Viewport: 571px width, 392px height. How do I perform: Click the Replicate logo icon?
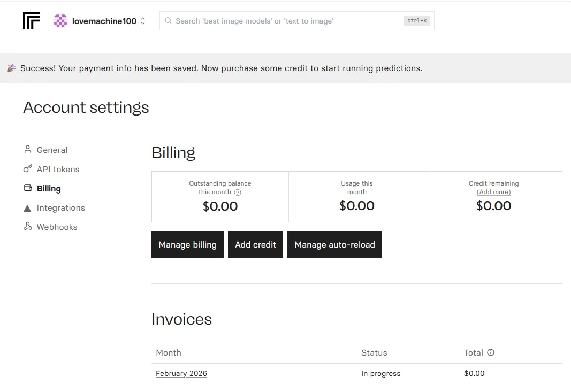[x=32, y=21]
